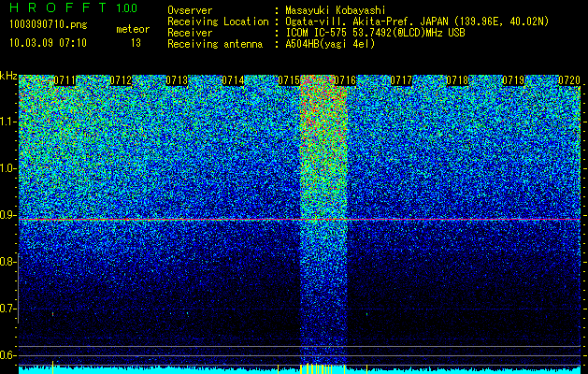The width and height of the screenshot is (588, 374).
Task: Click the HROFFT 1.00 title text
Action: tap(74, 7)
